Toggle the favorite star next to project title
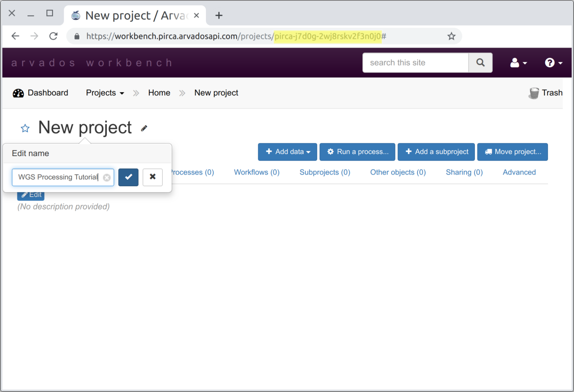 pos(25,128)
